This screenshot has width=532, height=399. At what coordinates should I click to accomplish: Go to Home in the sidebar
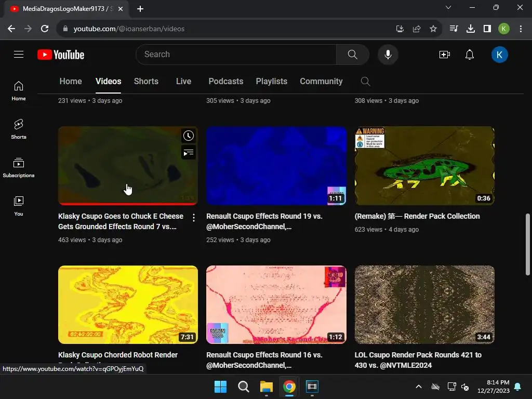[19, 91]
